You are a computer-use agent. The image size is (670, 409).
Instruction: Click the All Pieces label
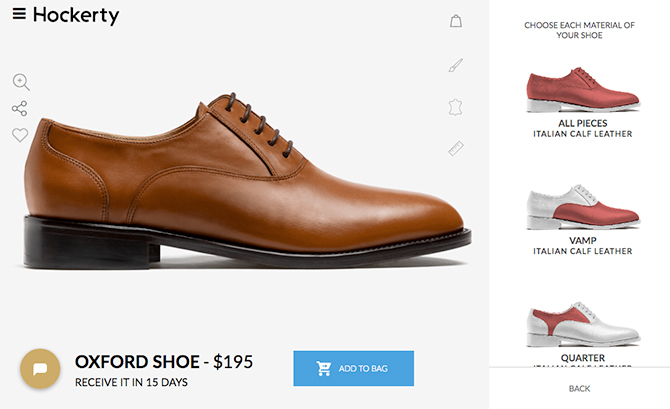pyautogui.click(x=582, y=123)
